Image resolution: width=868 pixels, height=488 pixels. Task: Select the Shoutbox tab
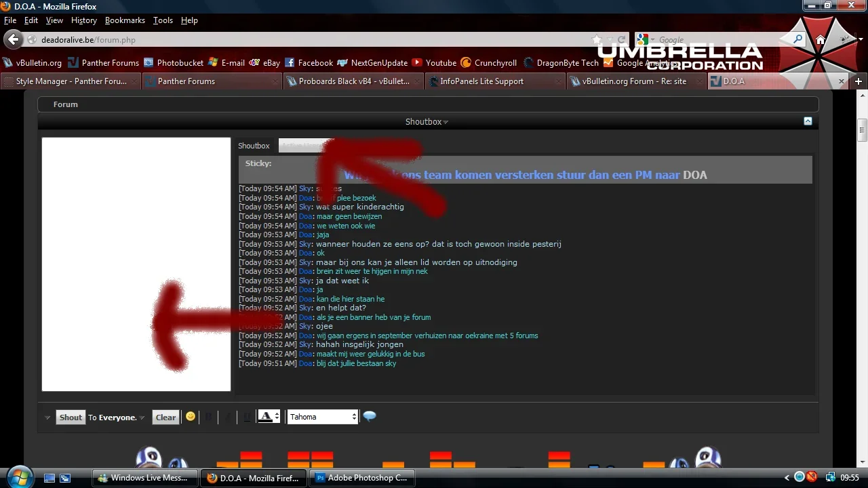[x=254, y=146]
